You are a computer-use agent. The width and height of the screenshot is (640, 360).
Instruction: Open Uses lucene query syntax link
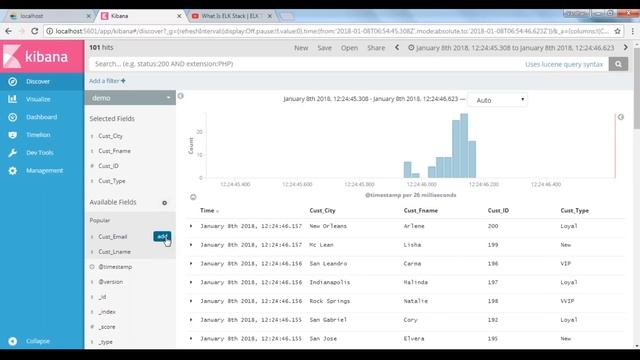pyautogui.click(x=564, y=64)
